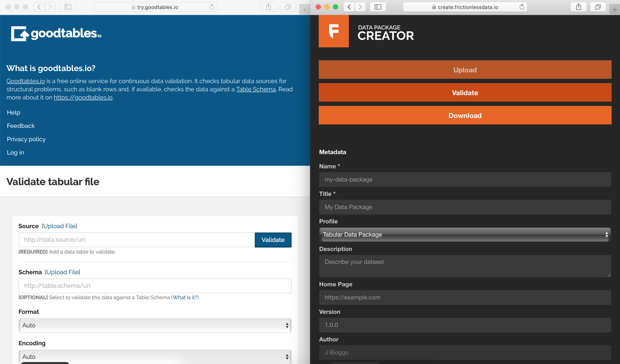
Task: Click the Version field showing 1.0.0
Action: click(x=465, y=325)
